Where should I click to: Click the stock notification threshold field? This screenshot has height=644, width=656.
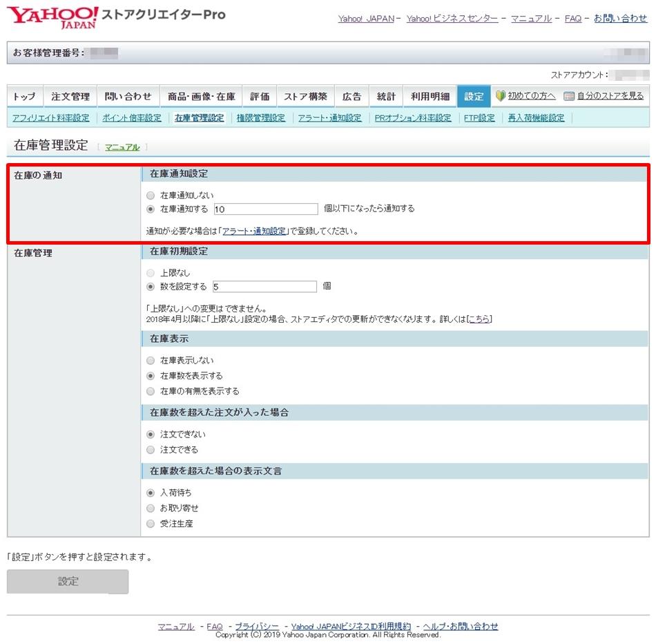pyautogui.click(x=266, y=209)
